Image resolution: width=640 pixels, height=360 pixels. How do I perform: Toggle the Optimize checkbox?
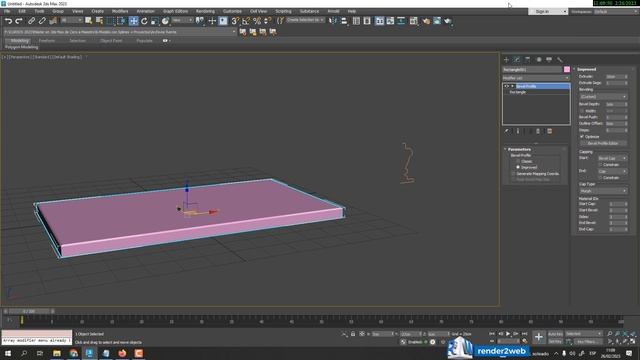pos(582,137)
